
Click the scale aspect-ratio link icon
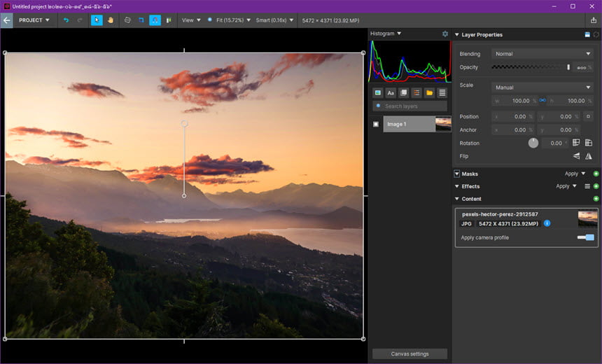[x=542, y=101]
